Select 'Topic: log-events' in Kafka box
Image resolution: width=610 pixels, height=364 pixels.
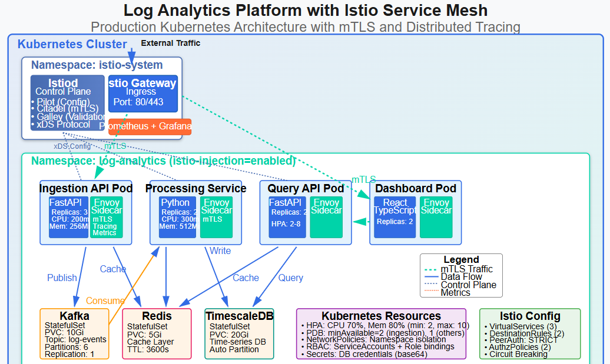[x=75, y=339]
